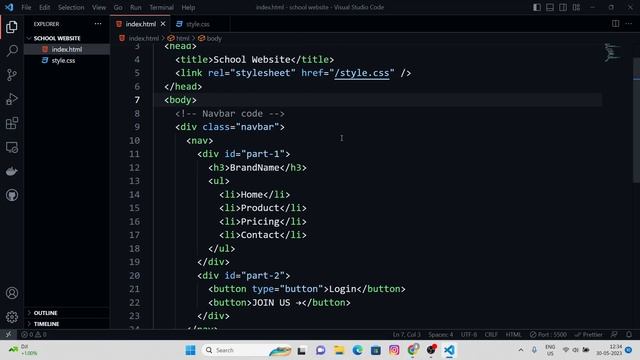This screenshot has height=360, width=640.
Task: Show hidden system tray icons
Action: pos(520,350)
